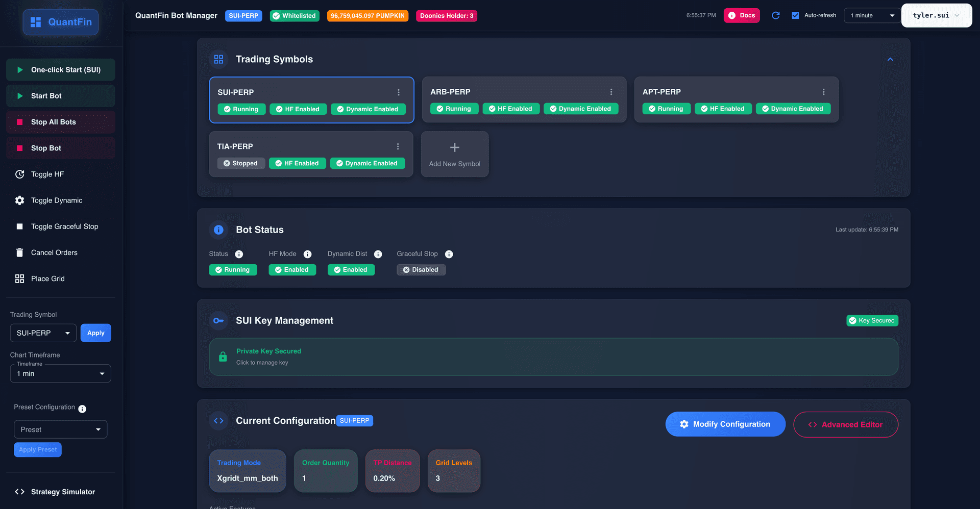Screen dimensions: 980x509
Task: Click Stop Bot in sidebar
Action: coord(61,148)
